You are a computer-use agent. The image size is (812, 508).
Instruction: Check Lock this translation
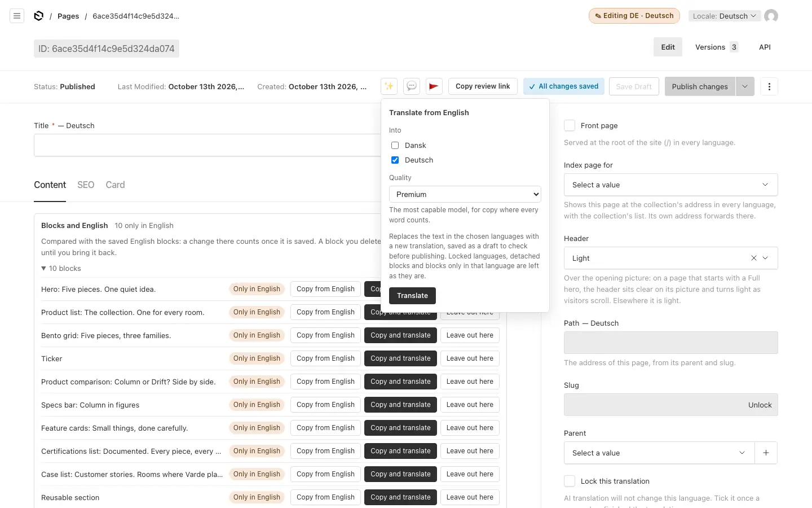(x=570, y=481)
